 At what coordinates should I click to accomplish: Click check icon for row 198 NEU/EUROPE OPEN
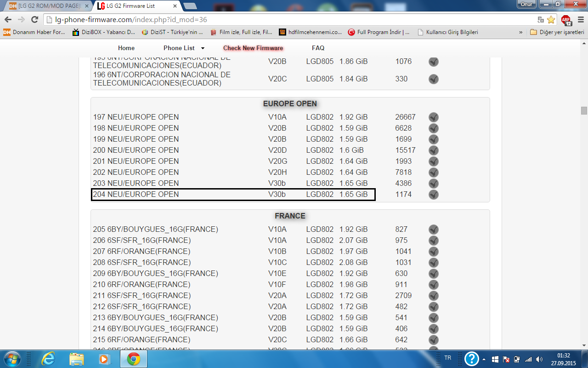point(433,128)
